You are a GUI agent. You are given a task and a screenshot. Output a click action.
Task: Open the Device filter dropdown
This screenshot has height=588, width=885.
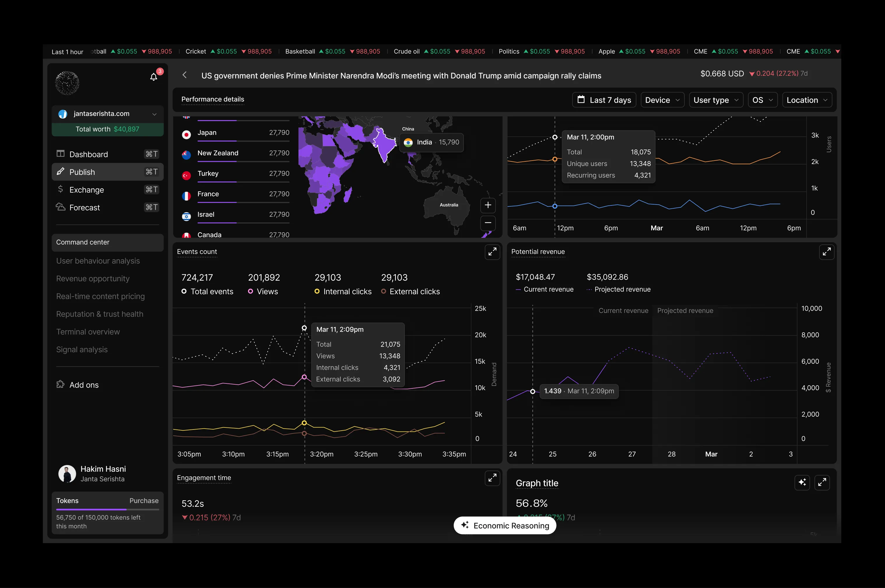[663, 100]
